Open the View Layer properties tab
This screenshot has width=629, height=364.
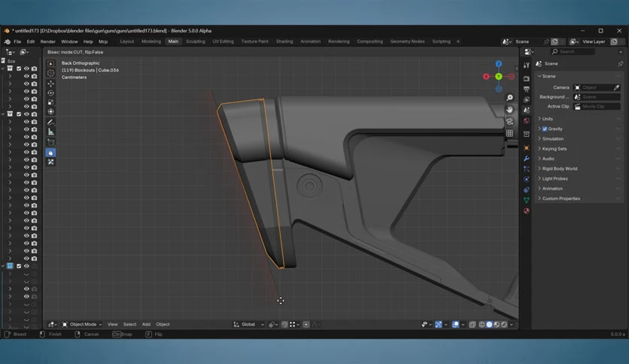[x=527, y=99]
